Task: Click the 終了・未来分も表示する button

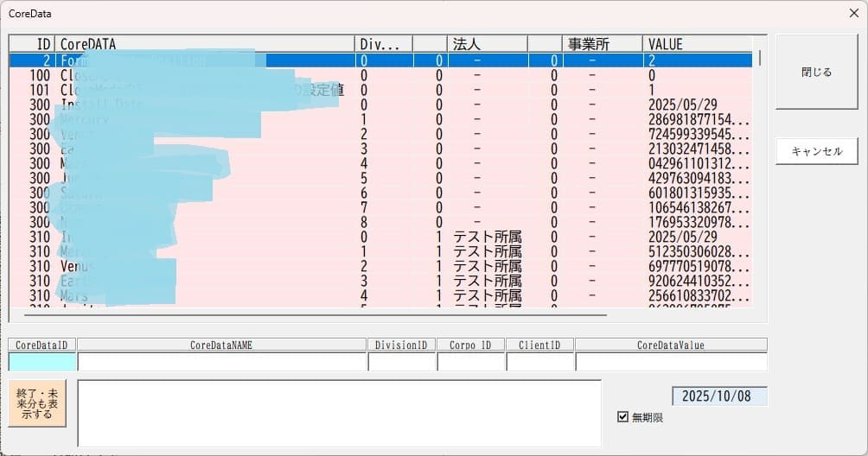Action: (37, 403)
